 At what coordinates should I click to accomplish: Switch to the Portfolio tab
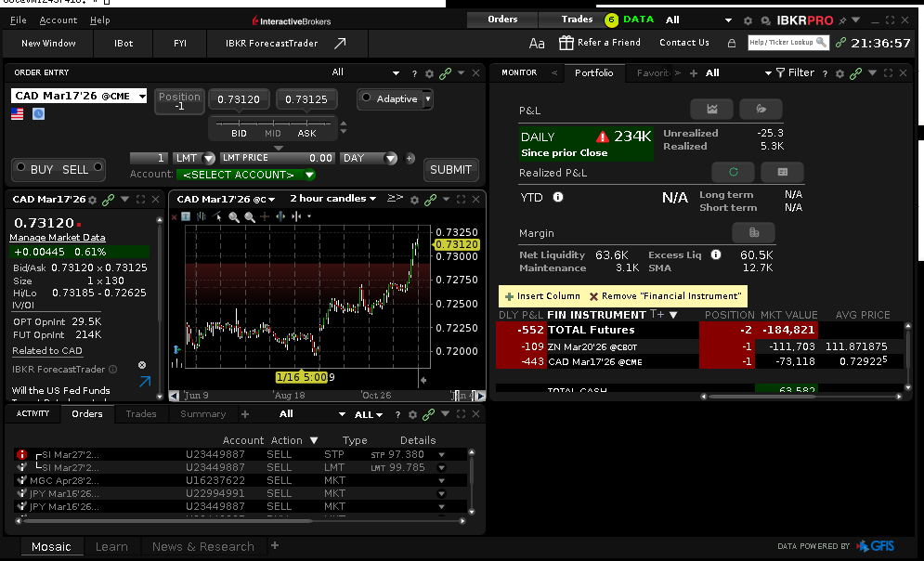pos(593,72)
